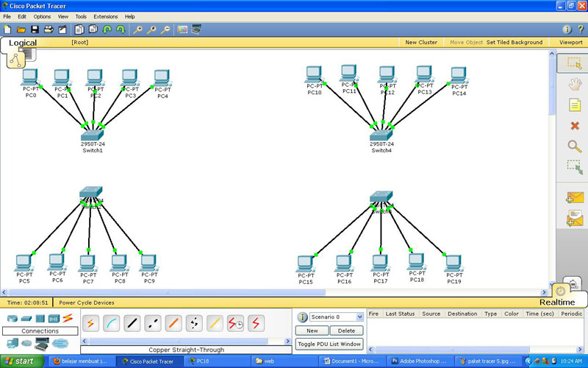Select the Hubs device category

click(x=40, y=319)
